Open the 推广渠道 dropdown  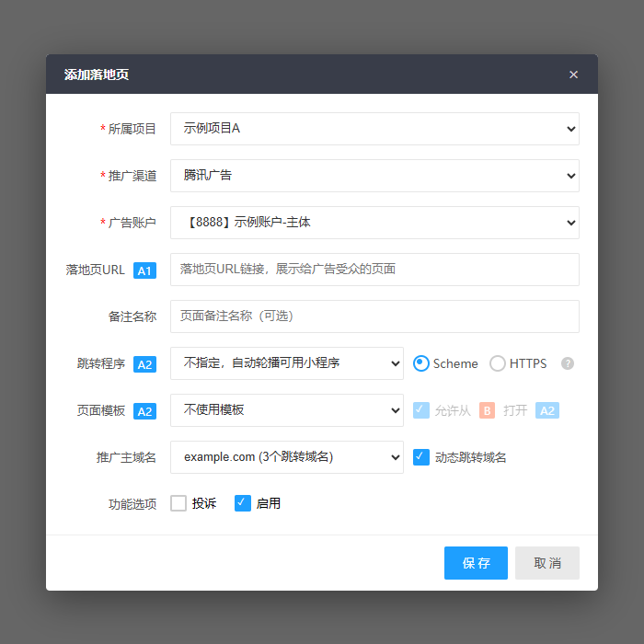(x=374, y=176)
